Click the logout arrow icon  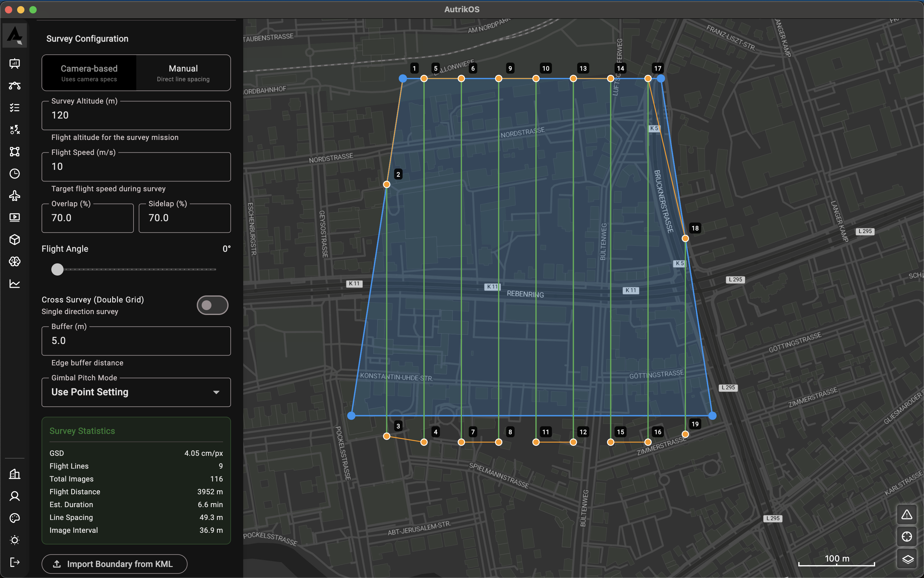pos(15,562)
